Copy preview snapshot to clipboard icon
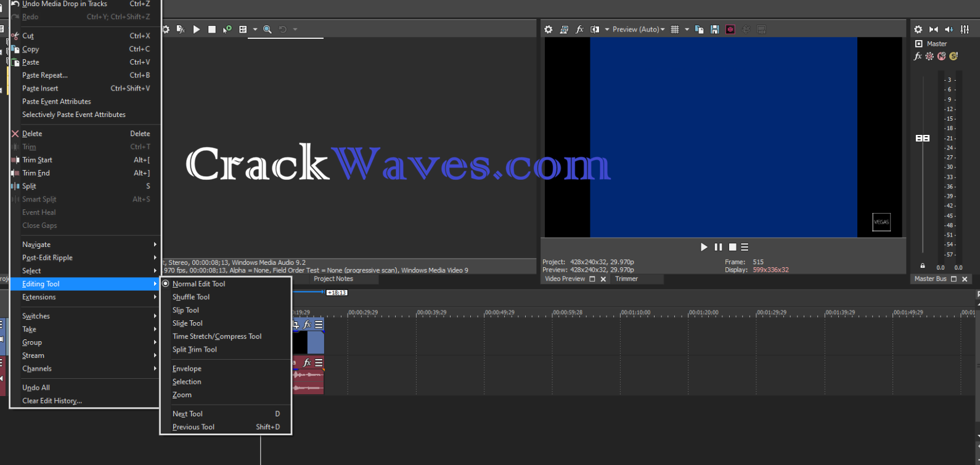980x465 pixels. 699,29
